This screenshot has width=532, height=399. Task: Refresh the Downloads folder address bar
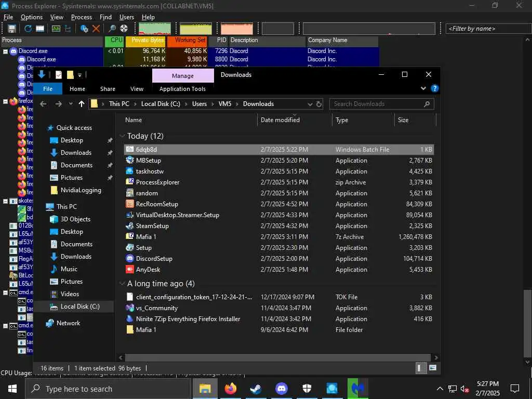(319, 104)
